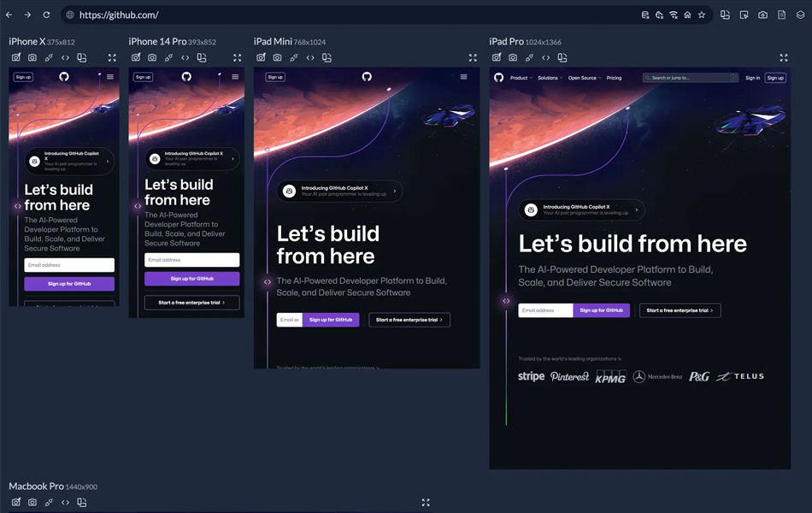
Task: Take screenshot of all devices from top toolbar
Action: 762,15
